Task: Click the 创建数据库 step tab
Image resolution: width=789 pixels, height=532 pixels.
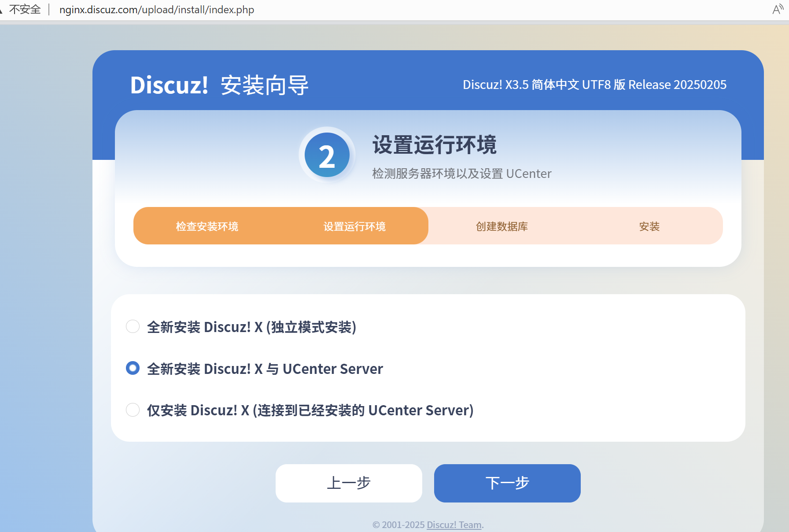Action: tap(502, 226)
